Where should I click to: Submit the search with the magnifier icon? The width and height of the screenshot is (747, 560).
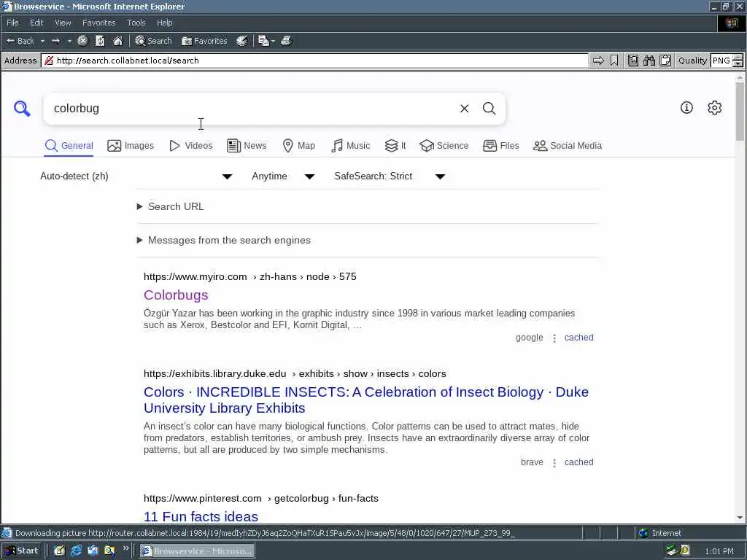489,109
